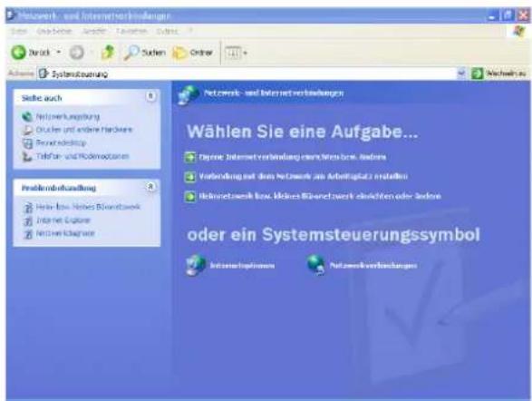Collapse the Siehe auch panel chevron
This screenshot has height=401, width=532.
point(151,96)
